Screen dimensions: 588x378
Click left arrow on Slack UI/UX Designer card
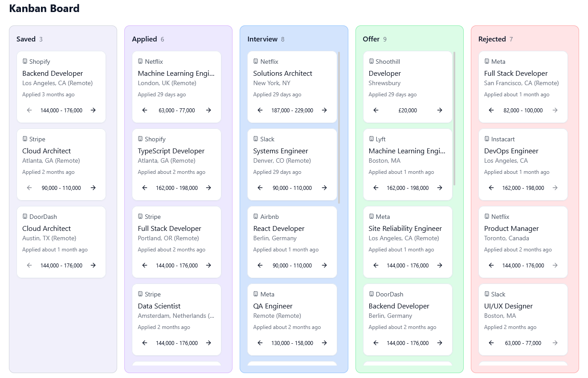coord(491,343)
